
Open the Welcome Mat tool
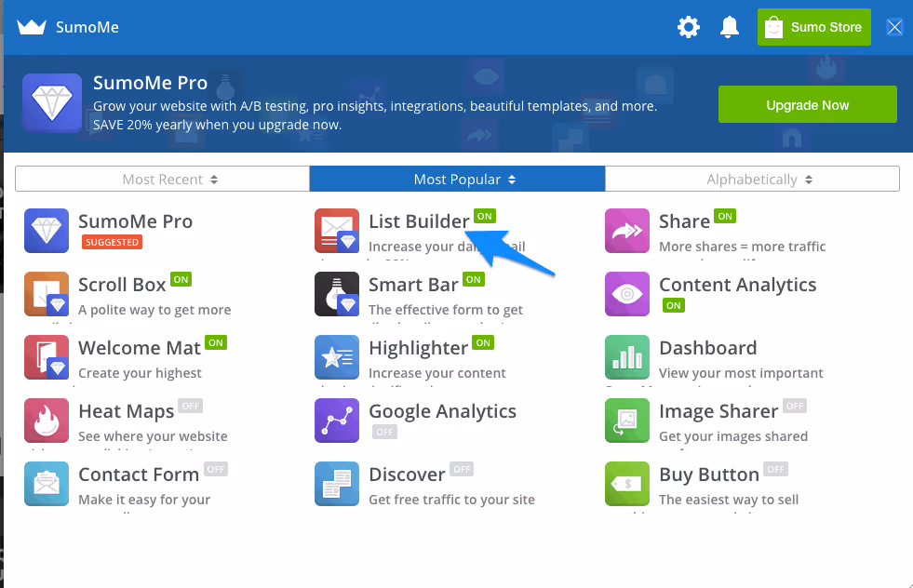pyautogui.click(x=46, y=356)
